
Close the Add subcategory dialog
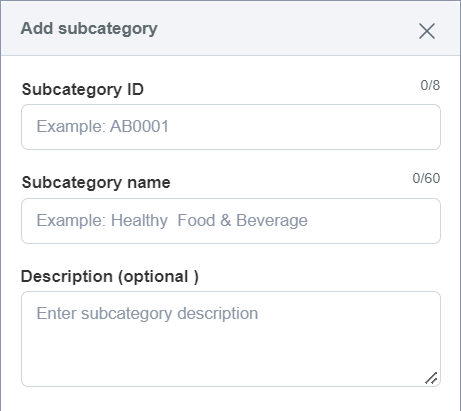(427, 31)
